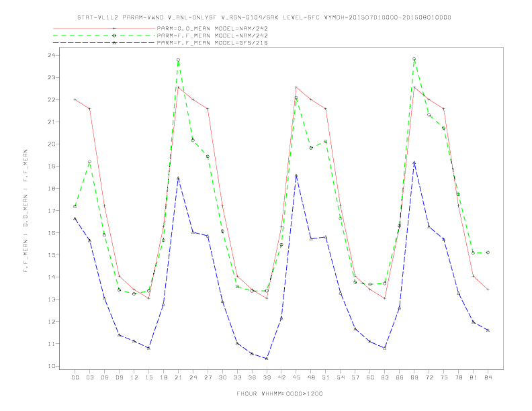Click x-axis forecast hour label 84

coord(488,377)
